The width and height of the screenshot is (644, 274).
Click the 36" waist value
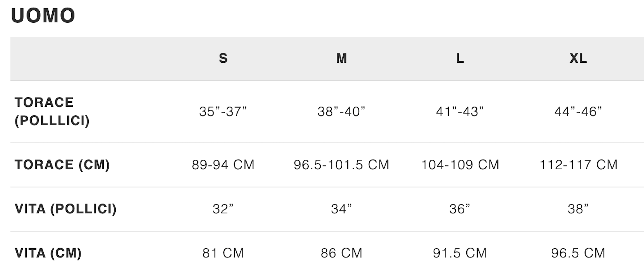tap(460, 209)
